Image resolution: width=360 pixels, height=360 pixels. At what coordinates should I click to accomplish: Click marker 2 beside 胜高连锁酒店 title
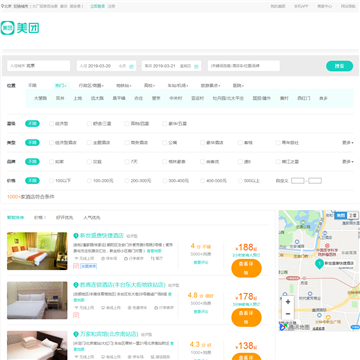(x=76, y=285)
